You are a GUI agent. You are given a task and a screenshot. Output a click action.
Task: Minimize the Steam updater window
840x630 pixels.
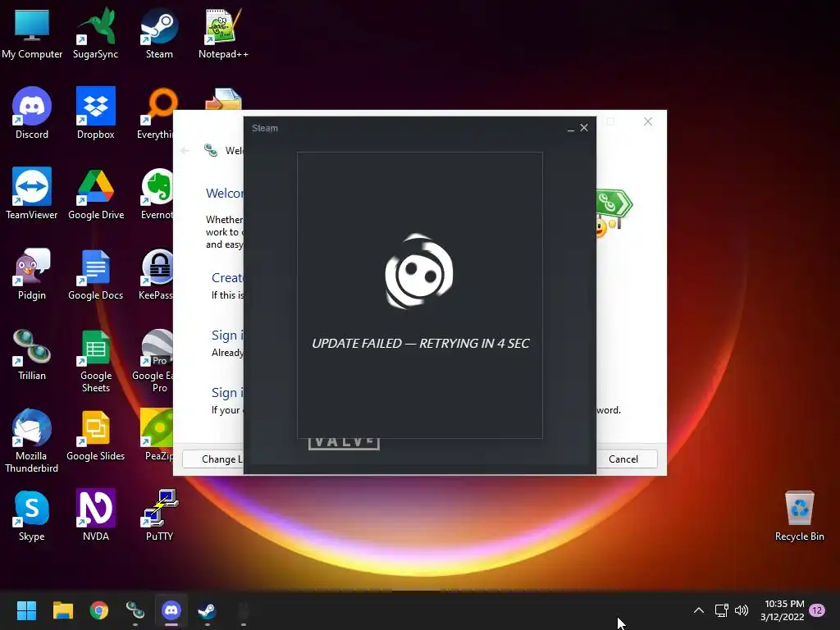571,128
